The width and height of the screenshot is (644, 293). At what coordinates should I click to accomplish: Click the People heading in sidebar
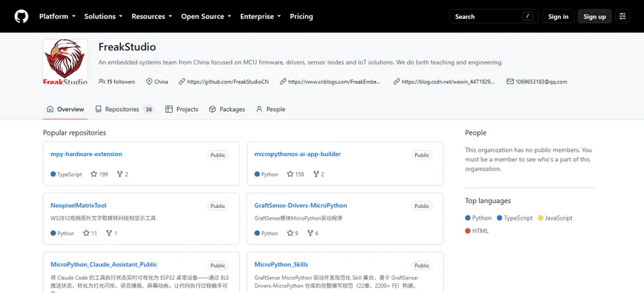coord(476,133)
